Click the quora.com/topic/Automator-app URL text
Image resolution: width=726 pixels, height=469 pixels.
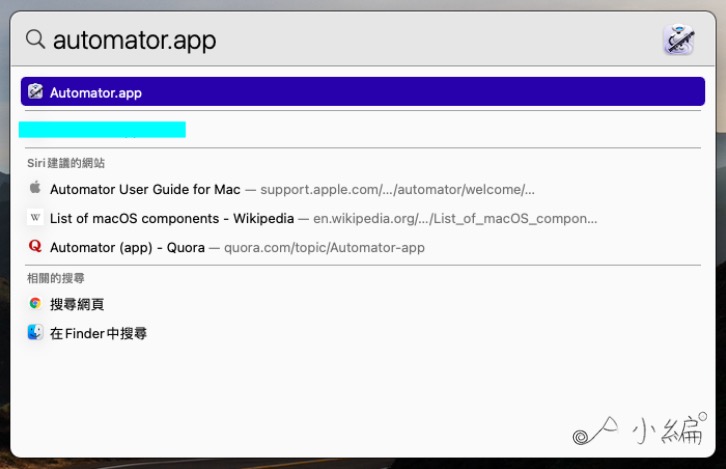324,248
